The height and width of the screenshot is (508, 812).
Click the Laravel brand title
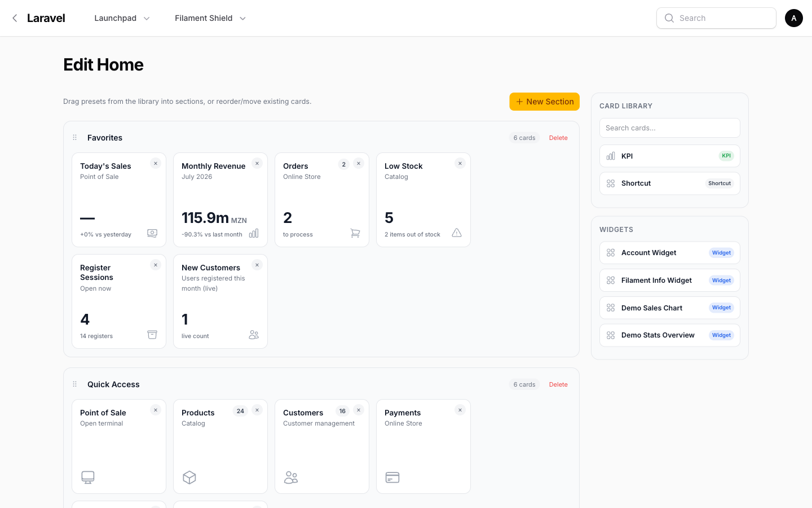(x=46, y=18)
